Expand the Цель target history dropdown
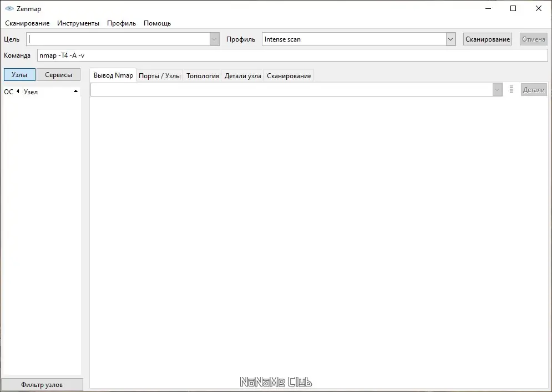The width and height of the screenshot is (552, 392). click(214, 39)
